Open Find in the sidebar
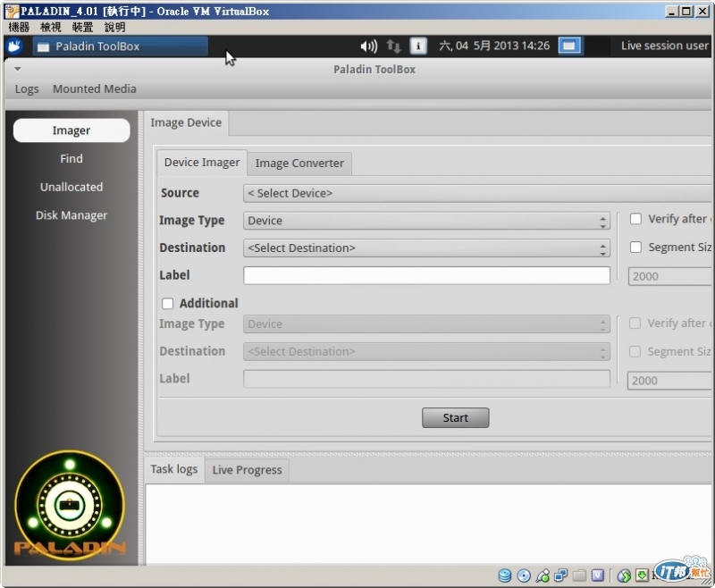715x588 pixels. (x=71, y=159)
